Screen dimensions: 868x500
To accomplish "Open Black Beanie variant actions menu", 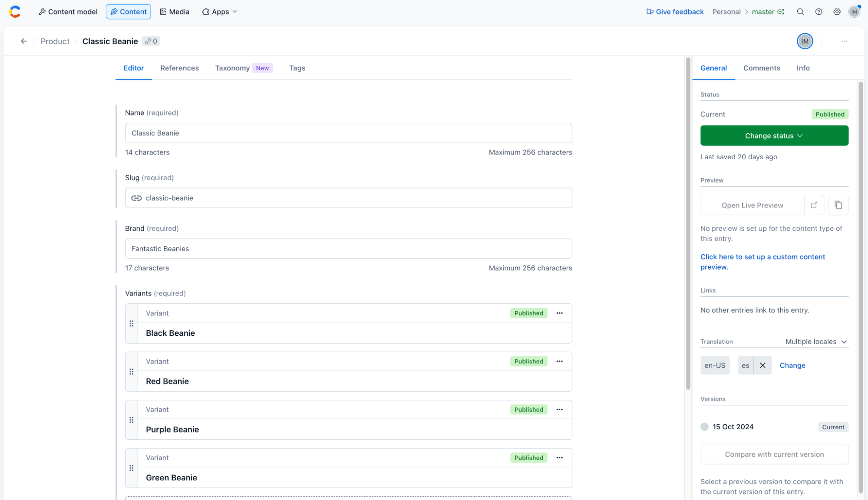I will [559, 313].
